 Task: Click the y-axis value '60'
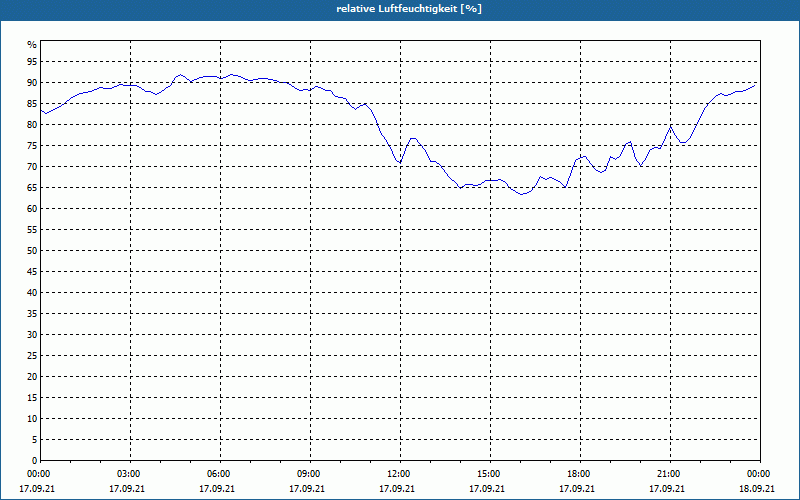tap(32, 209)
